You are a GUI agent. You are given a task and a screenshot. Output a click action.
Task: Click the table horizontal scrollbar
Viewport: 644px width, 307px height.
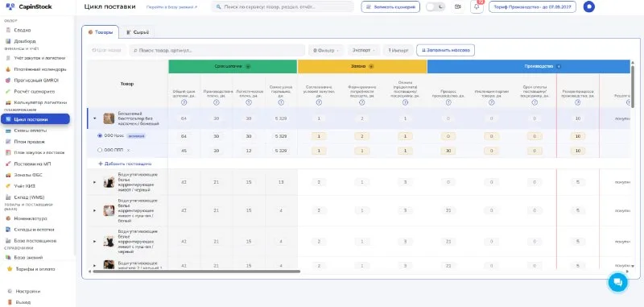tap(196, 272)
